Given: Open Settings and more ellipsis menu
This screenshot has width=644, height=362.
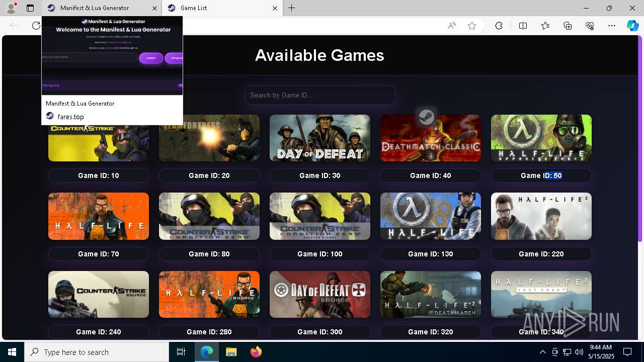Looking at the screenshot, I should click(x=612, y=26).
